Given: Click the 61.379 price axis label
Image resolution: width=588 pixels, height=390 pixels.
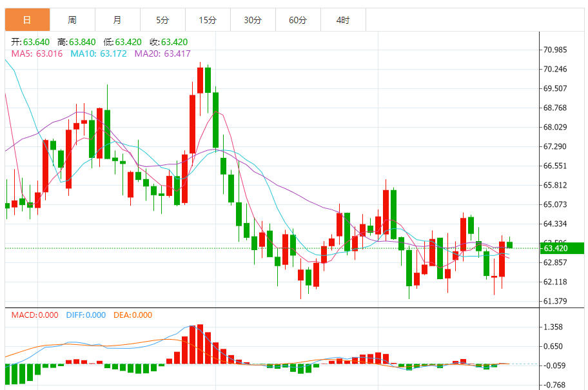Looking at the screenshot, I should coord(555,301).
